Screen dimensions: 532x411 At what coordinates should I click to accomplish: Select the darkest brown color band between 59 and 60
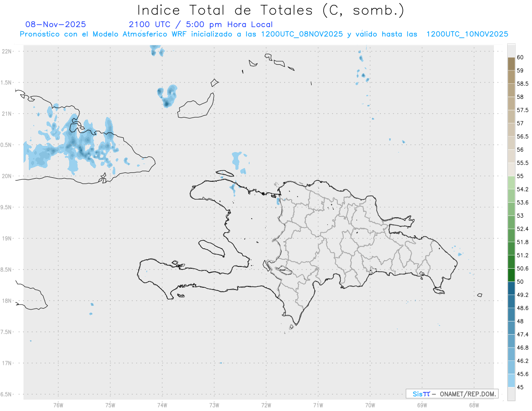511,64
